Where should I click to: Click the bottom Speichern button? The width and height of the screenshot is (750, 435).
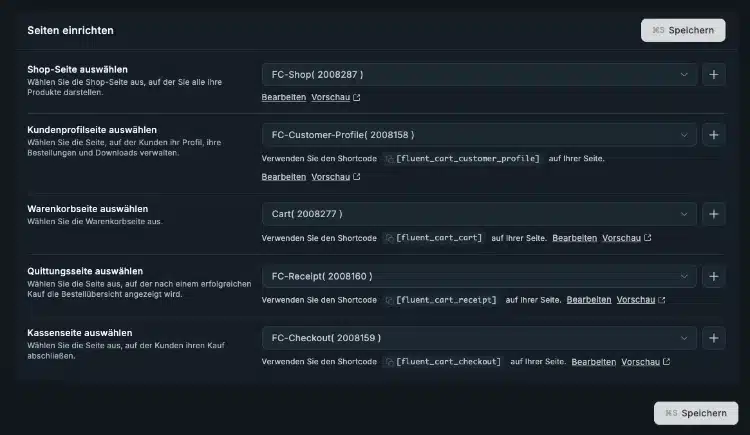tap(696, 412)
